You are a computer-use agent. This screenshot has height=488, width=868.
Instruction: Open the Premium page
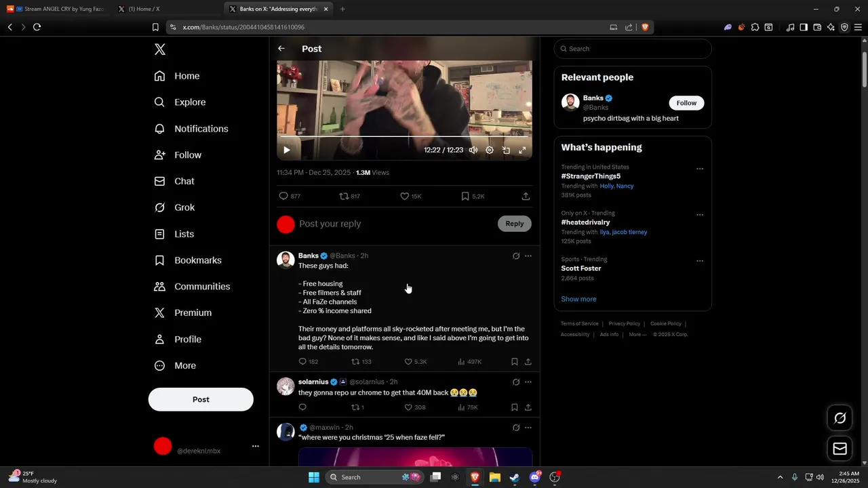pos(183,313)
